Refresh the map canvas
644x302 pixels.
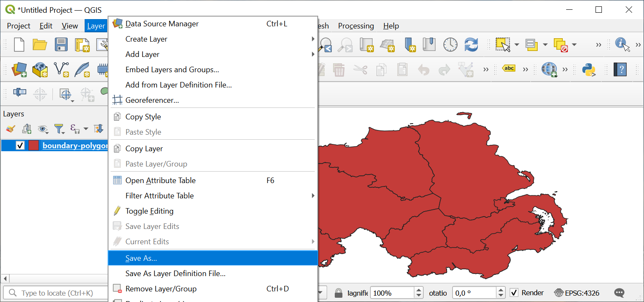click(x=471, y=44)
